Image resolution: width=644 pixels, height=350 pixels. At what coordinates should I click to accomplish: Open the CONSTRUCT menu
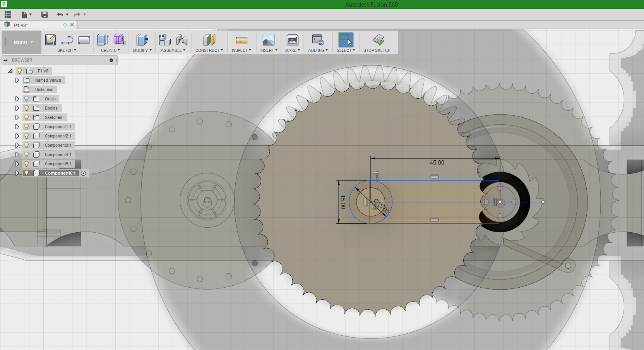pyautogui.click(x=209, y=50)
